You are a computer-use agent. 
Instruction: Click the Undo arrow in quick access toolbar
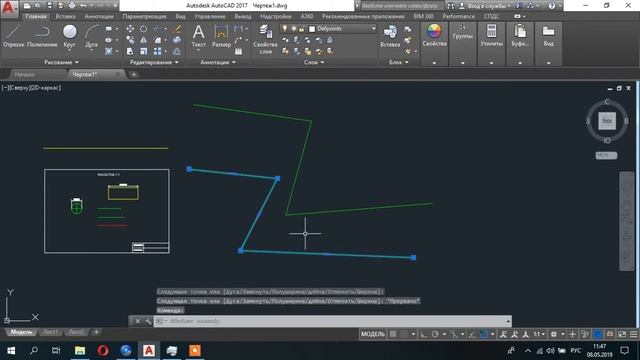84,6
